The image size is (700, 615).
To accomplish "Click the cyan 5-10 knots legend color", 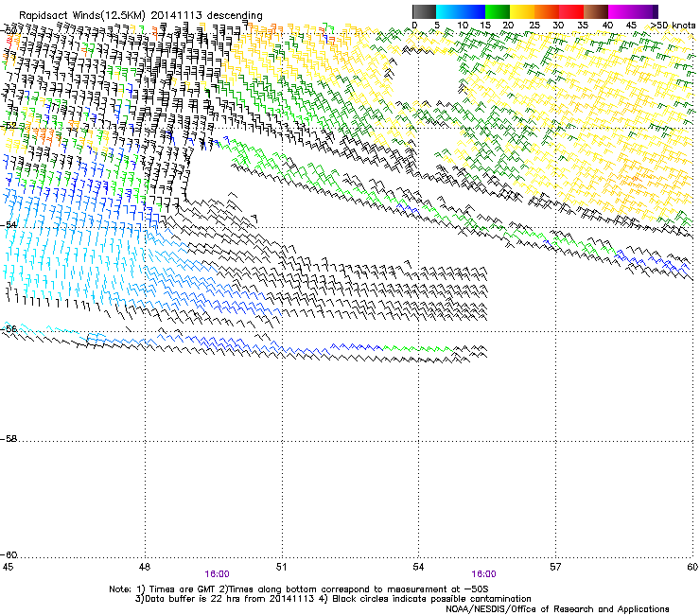I will (x=448, y=11).
